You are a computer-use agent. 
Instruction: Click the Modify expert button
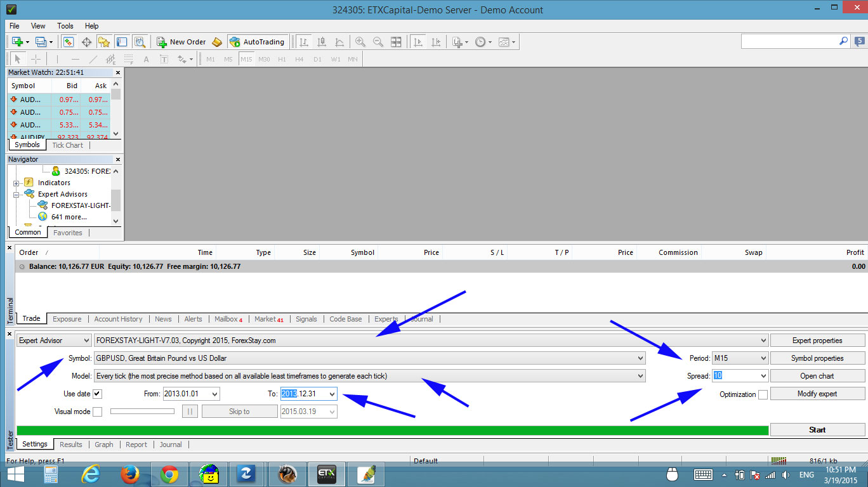pos(817,394)
